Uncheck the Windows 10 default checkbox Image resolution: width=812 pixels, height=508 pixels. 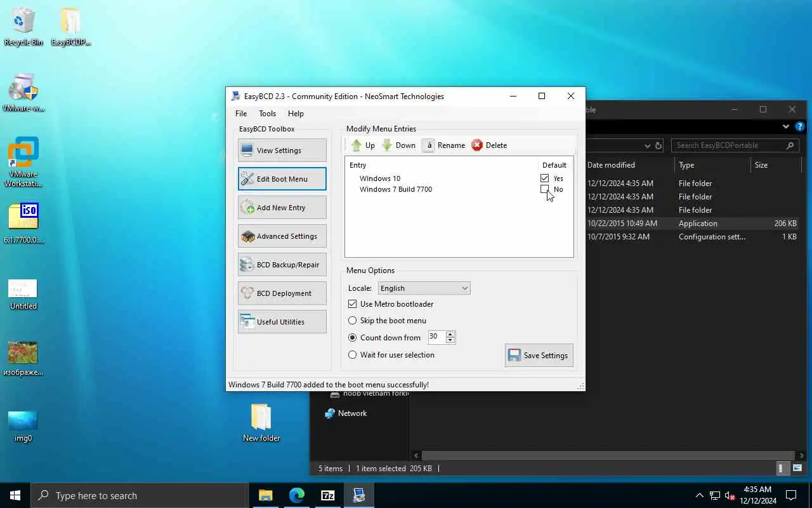(x=544, y=178)
